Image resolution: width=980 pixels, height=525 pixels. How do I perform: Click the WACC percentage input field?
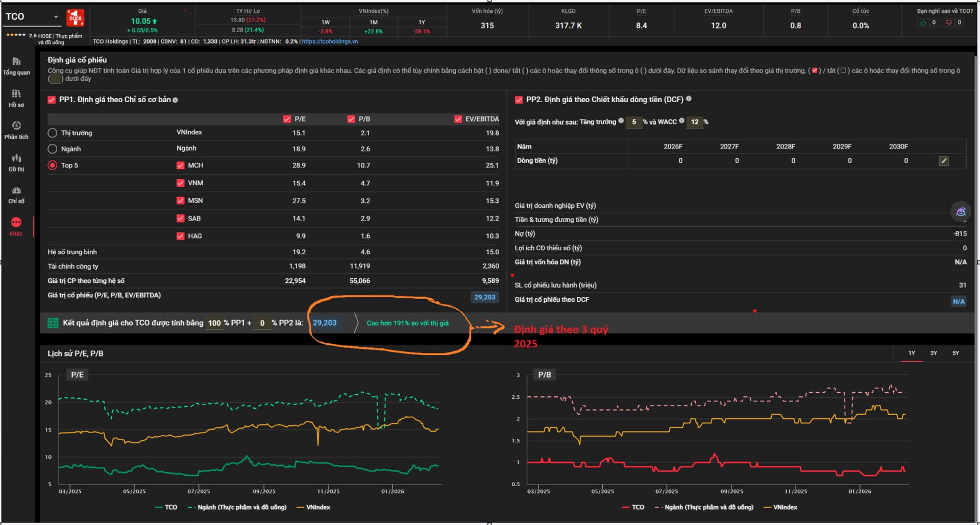point(694,122)
